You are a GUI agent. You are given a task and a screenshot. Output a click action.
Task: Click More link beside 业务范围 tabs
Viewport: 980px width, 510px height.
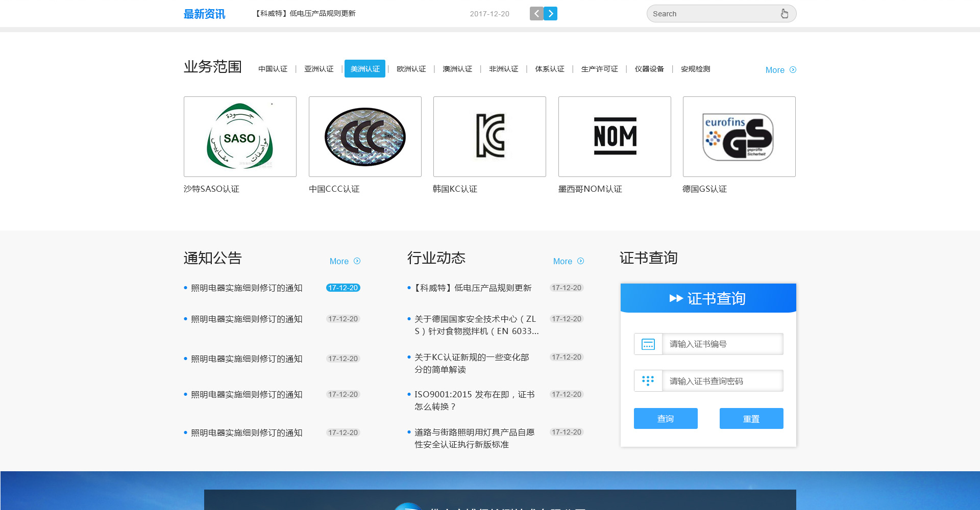780,70
